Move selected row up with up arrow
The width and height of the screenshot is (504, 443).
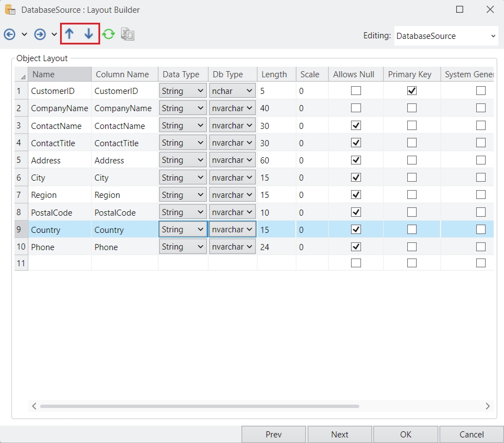click(70, 34)
